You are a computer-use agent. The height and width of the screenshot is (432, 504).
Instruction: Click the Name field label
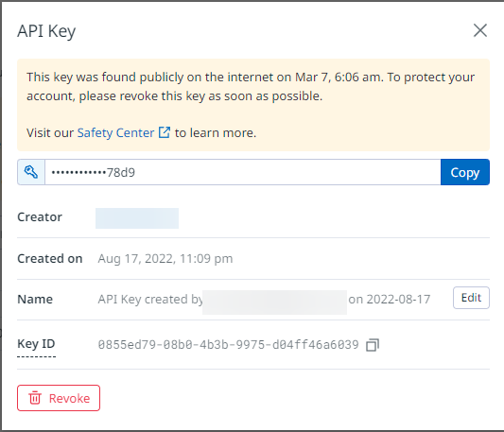[x=35, y=300]
